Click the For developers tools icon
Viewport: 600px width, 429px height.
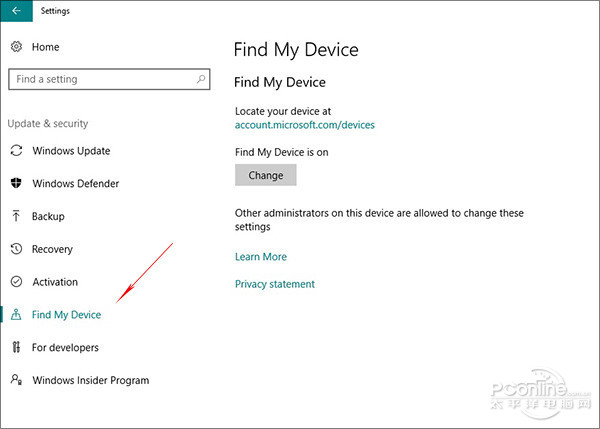click(16, 348)
